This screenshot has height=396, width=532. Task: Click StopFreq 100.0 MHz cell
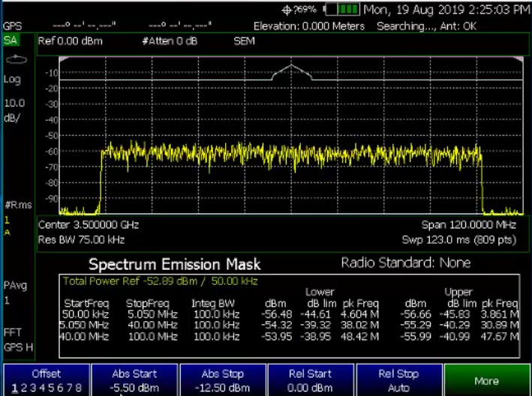[152, 337]
